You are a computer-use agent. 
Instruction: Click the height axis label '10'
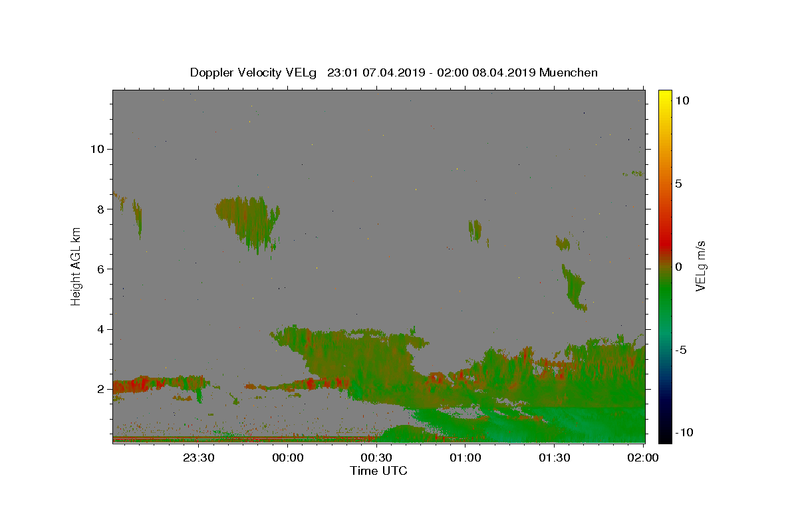point(96,148)
